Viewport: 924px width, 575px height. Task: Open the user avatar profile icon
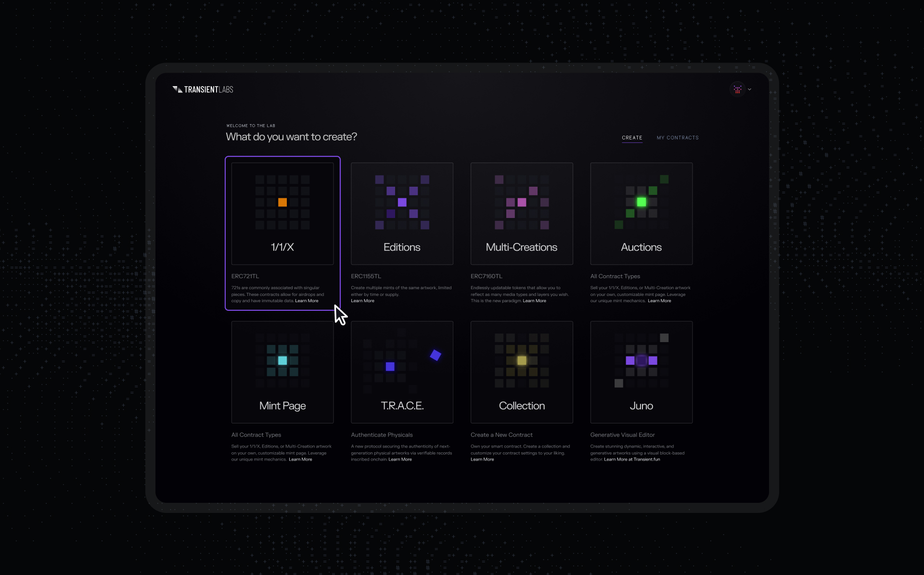737,89
